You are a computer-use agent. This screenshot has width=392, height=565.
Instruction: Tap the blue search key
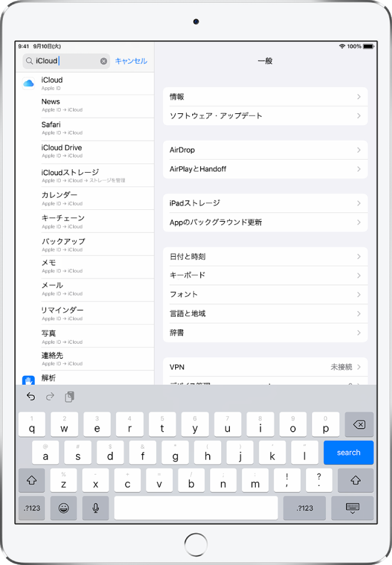[348, 452]
